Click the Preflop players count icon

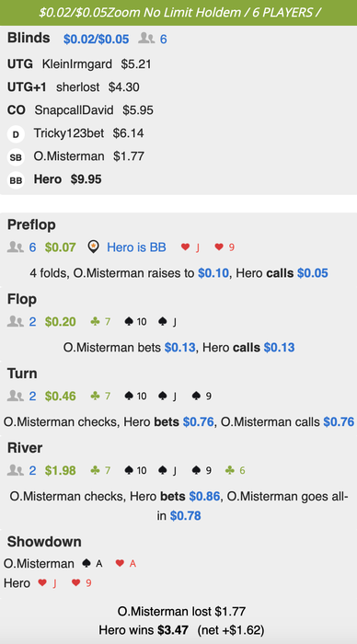[16, 247]
